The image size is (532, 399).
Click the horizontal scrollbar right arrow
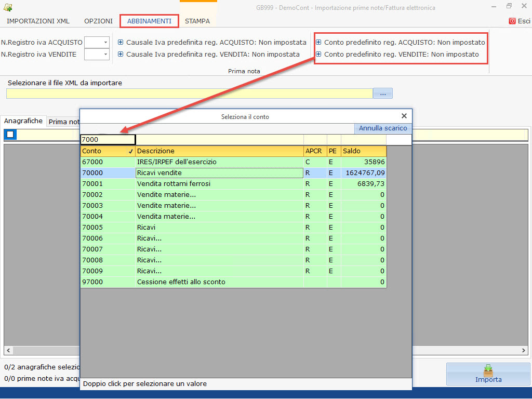click(x=524, y=350)
